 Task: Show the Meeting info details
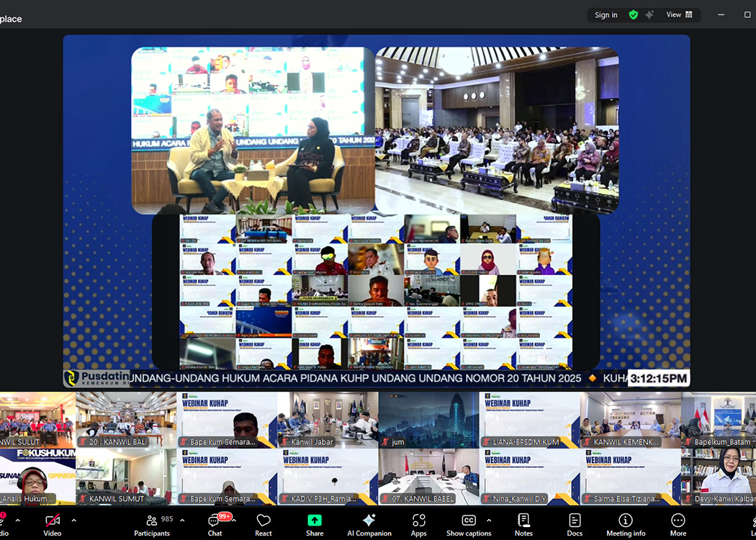tap(626, 523)
